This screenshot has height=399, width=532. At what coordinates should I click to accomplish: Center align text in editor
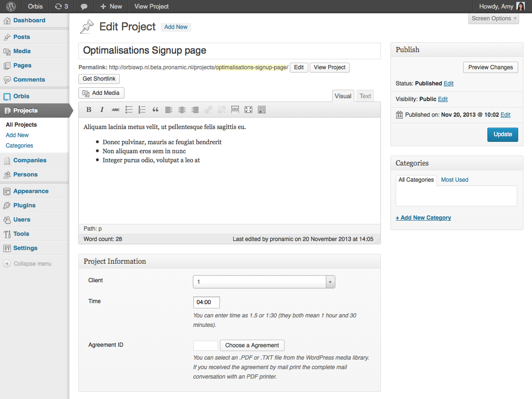pyautogui.click(x=182, y=110)
